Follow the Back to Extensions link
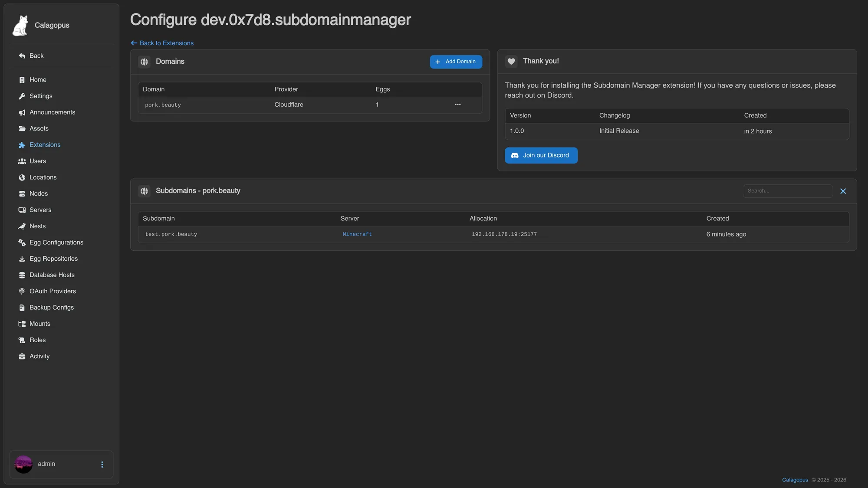Screen dimensions: 868x488 tap(162, 43)
